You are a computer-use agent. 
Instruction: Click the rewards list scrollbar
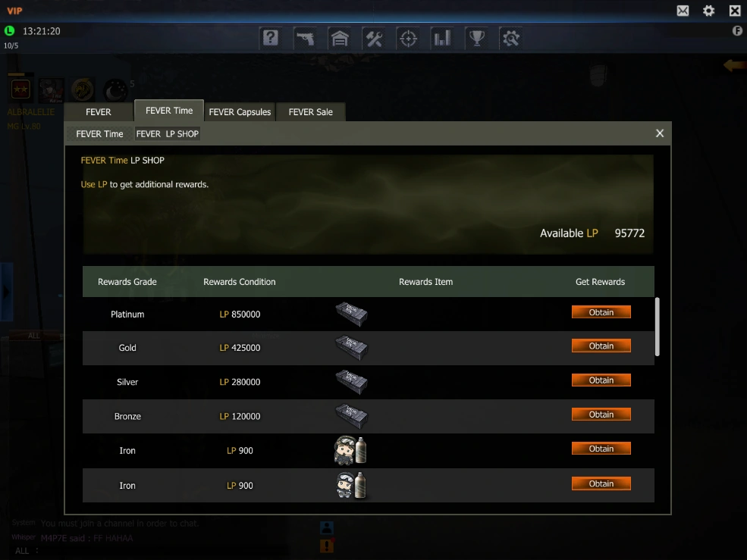point(657,327)
